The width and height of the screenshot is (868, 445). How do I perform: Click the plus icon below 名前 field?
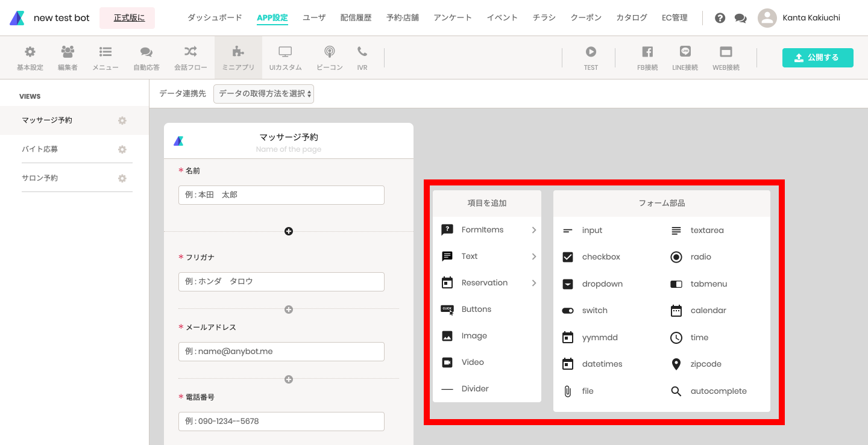289,231
